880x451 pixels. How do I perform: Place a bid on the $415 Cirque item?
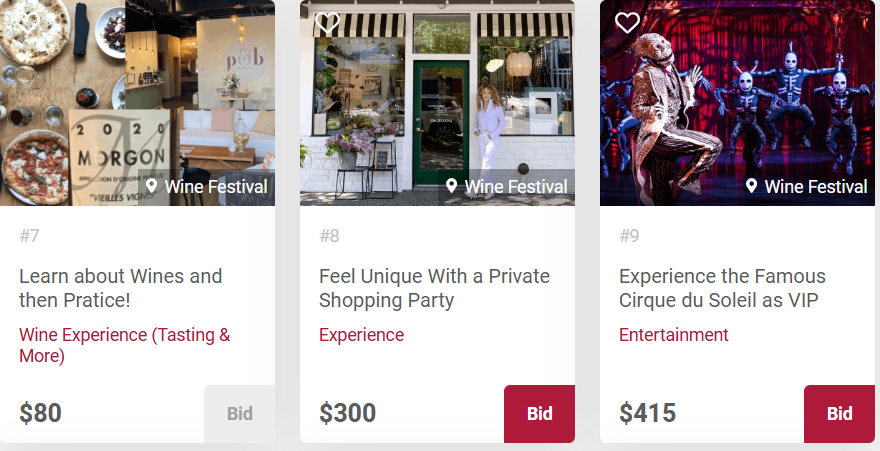839,413
